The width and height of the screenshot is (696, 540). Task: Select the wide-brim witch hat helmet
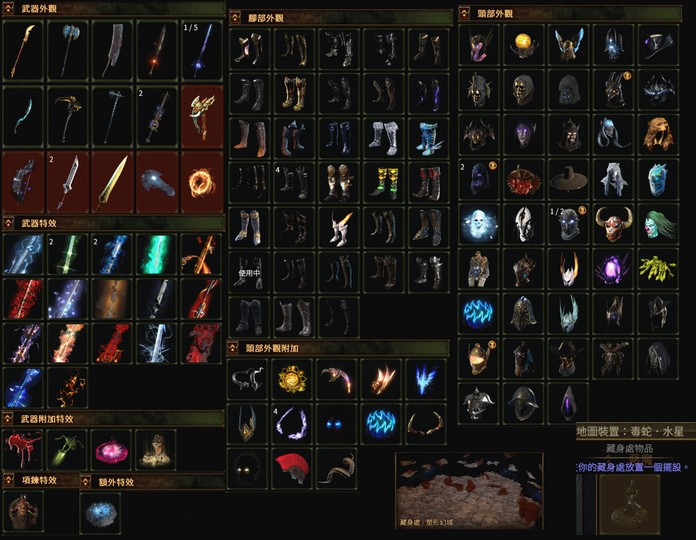pos(569,179)
